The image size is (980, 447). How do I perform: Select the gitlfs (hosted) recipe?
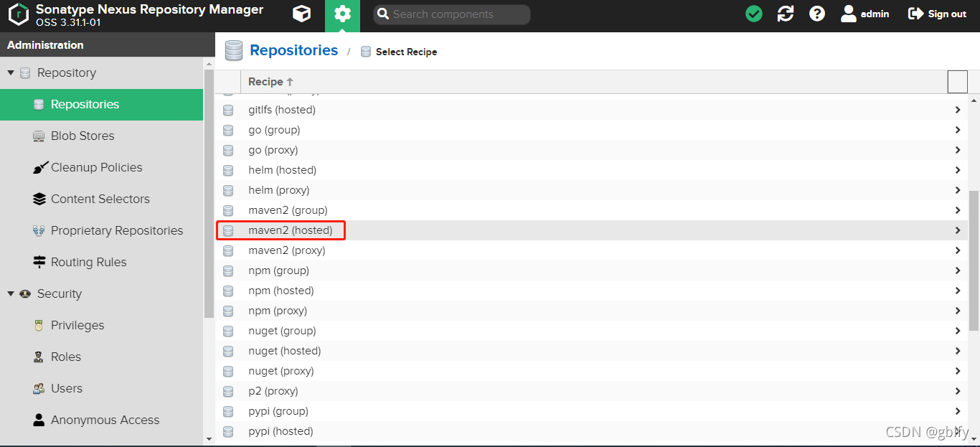(592, 110)
